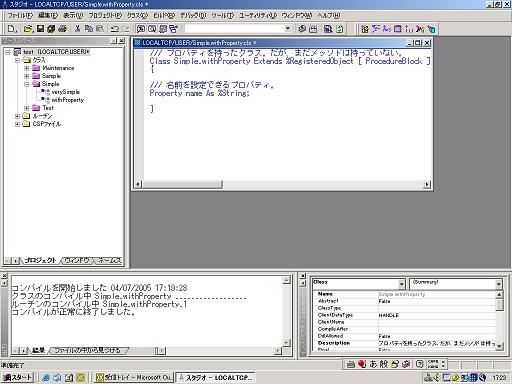Click the New document toolbar icon

pos(12,29)
